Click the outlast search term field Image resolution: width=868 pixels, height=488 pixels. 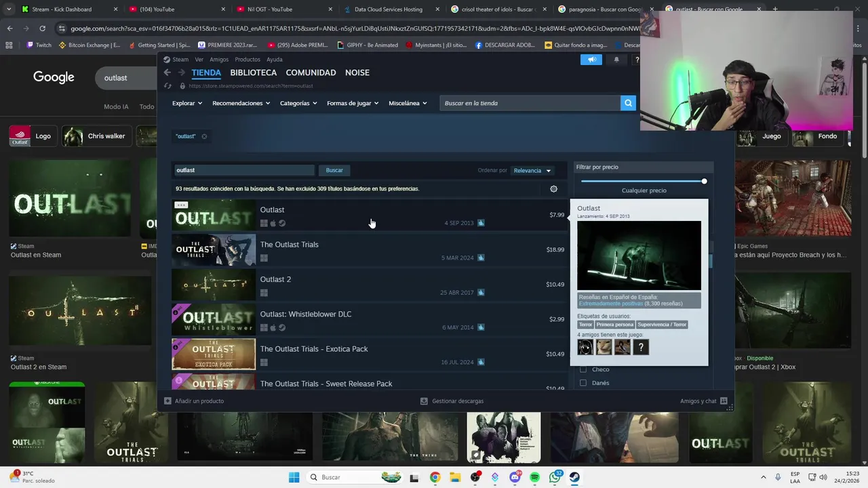coord(244,170)
